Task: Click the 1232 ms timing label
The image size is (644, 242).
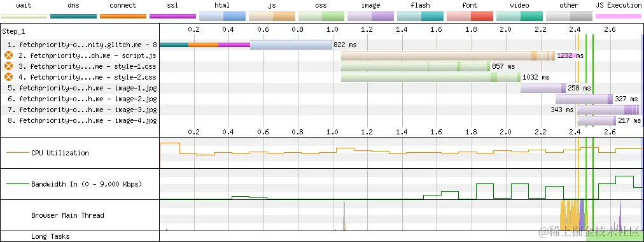Action: tap(570, 55)
